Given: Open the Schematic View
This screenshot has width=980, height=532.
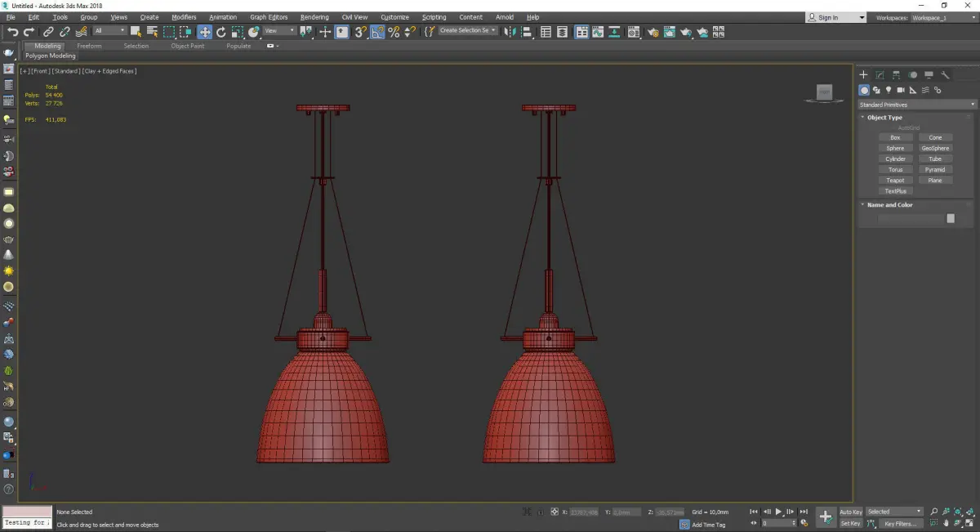Looking at the screenshot, I should (614, 32).
